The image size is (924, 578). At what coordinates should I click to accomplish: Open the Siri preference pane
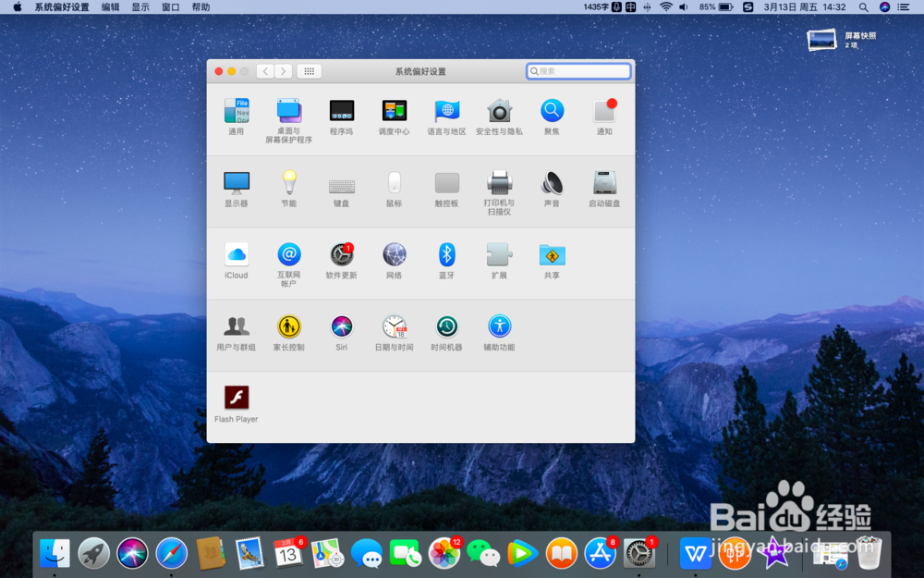341,333
